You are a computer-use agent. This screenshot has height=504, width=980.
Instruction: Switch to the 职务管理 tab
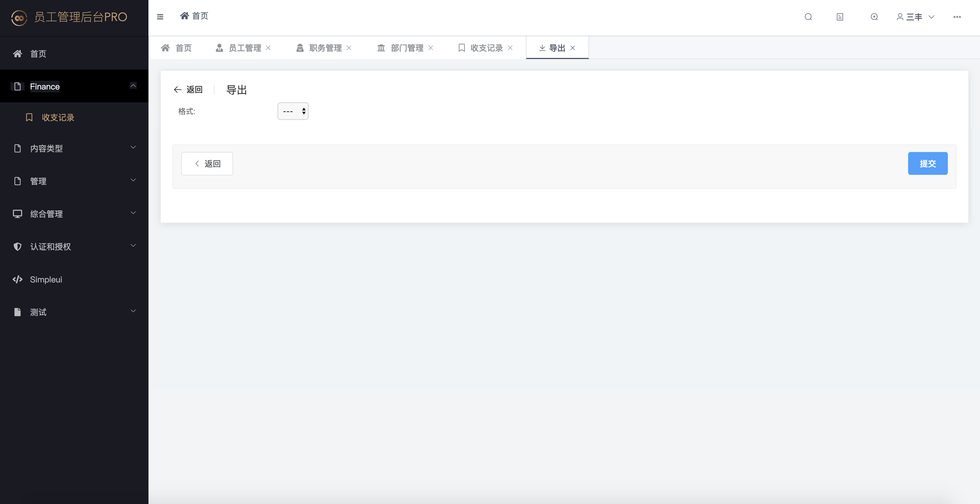click(325, 48)
